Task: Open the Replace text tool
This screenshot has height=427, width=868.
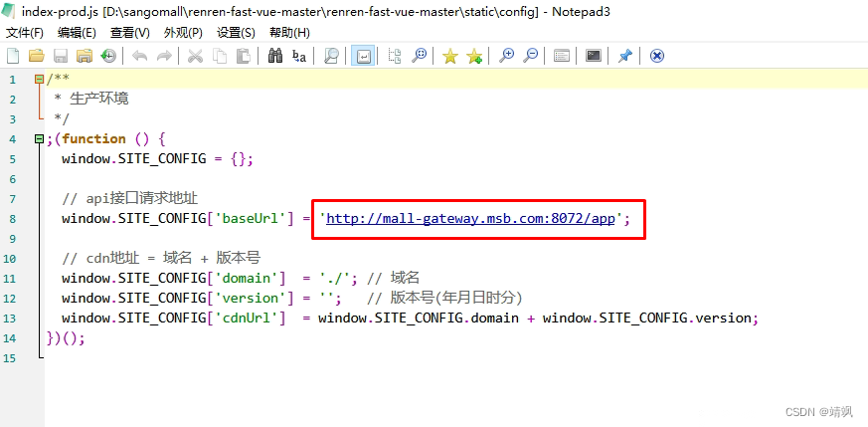Action: coord(299,56)
